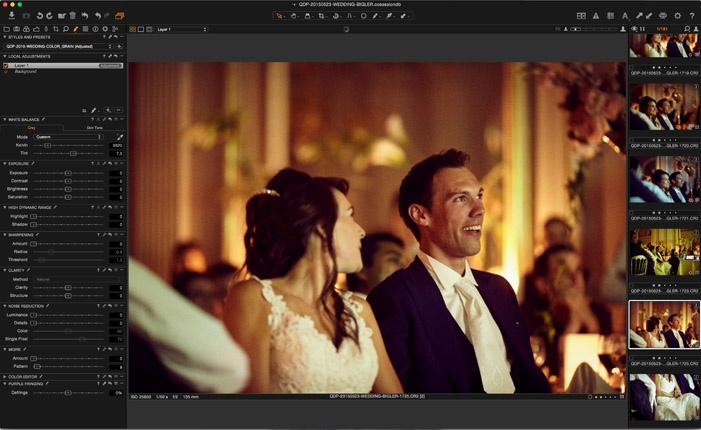Collapse the Local Adjustments panel
Screen dimensions: 701x430
click(x=5, y=56)
